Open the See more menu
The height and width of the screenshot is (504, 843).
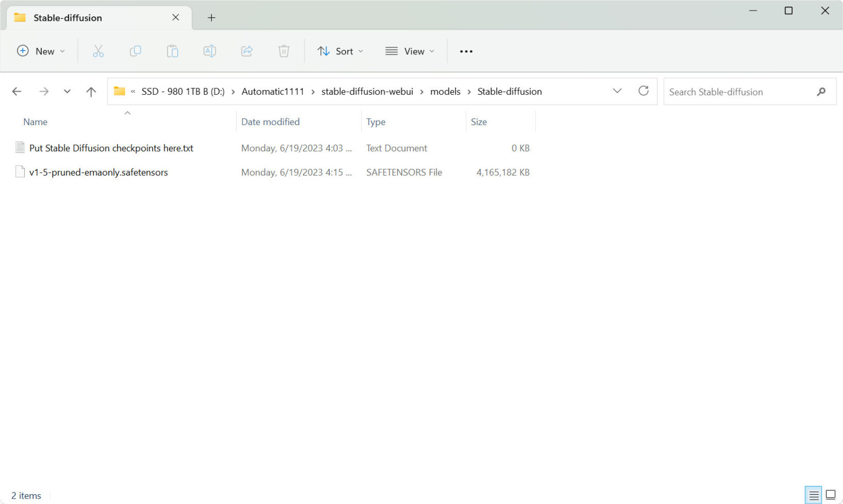click(x=466, y=51)
